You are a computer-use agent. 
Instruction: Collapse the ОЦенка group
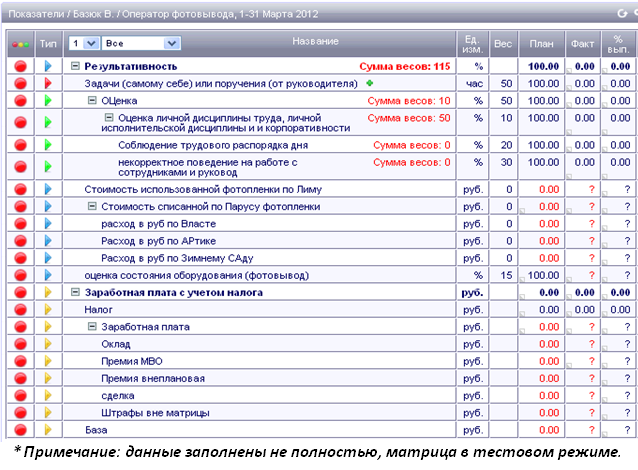(x=92, y=100)
